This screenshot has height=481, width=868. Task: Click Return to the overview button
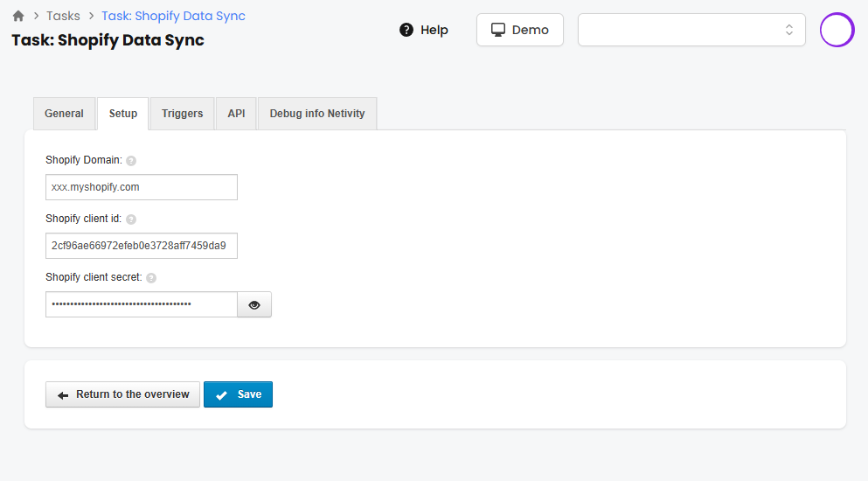click(123, 394)
